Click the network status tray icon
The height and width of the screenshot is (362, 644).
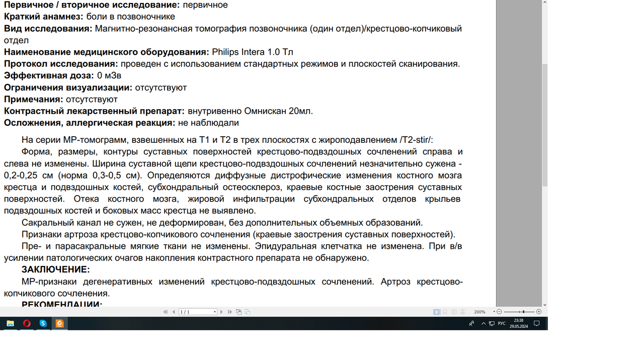tap(492, 323)
